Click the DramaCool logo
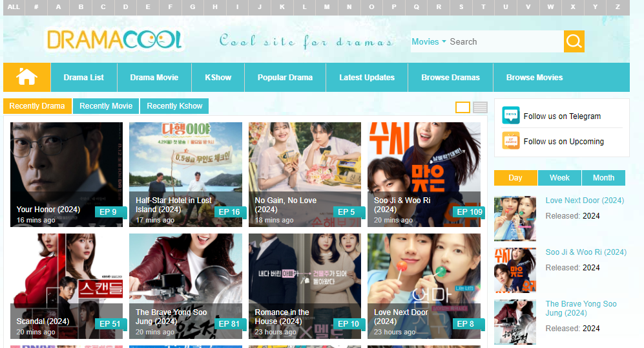The width and height of the screenshot is (644, 348). [114, 41]
